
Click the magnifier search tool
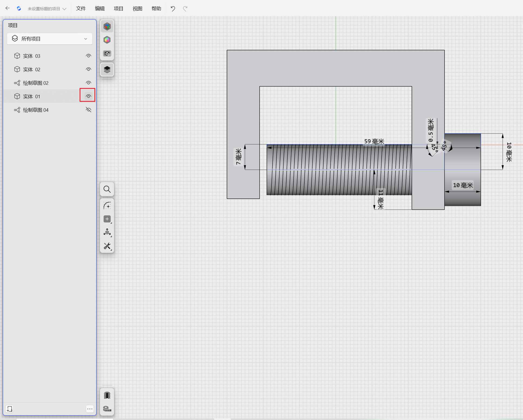(x=107, y=189)
